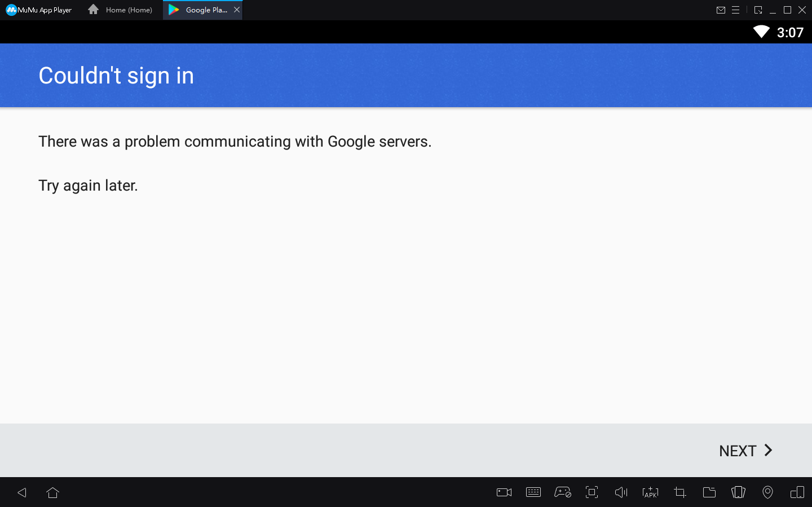
Task: Tap the Android back arrow
Action: (x=22, y=492)
